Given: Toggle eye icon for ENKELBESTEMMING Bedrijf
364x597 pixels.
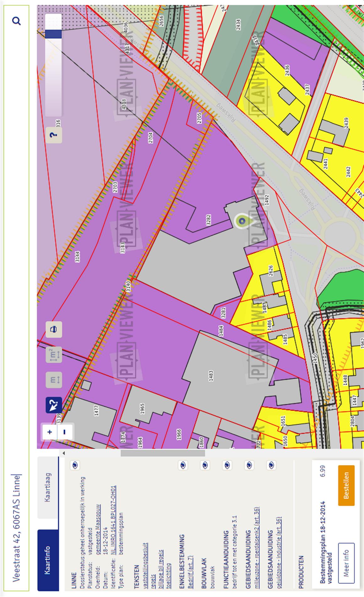Looking at the screenshot, I should [x=183, y=465].
